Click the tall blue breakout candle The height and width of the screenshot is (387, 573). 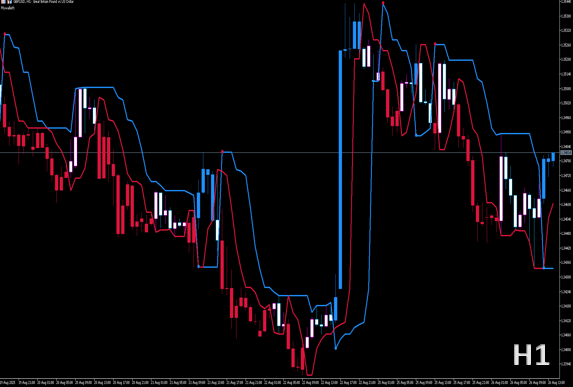(340, 170)
